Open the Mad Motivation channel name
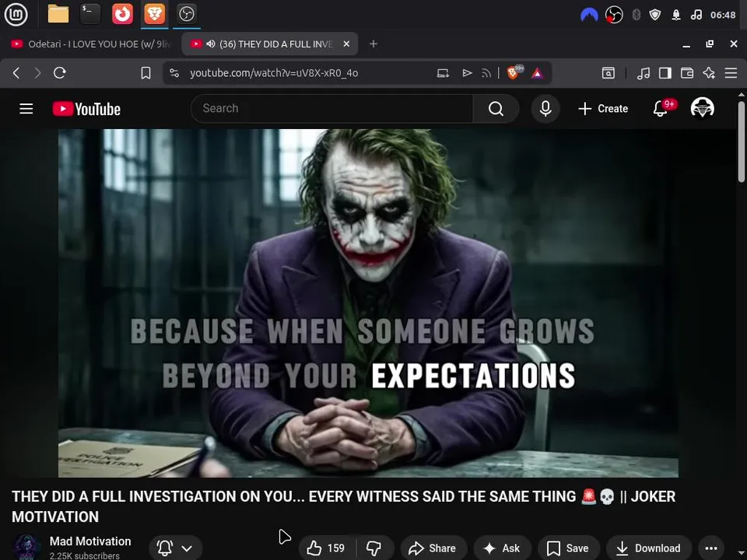747x560 pixels. point(90,541)
